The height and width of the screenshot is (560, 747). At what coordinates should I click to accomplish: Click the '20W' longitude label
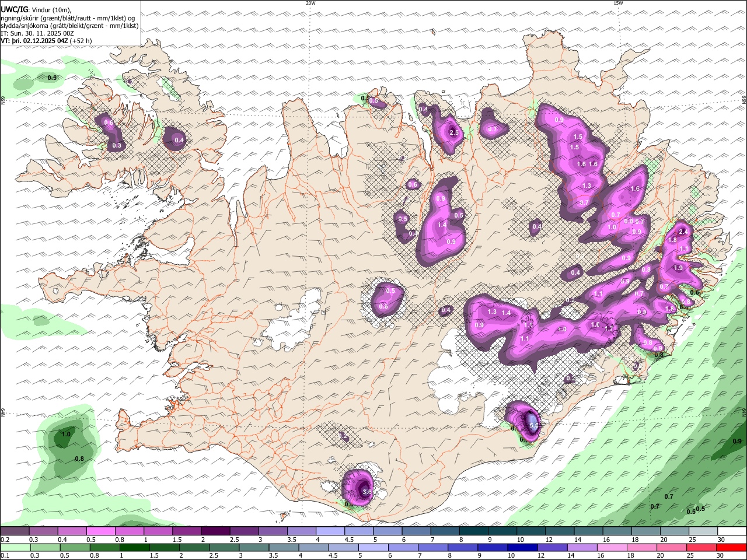[310, 3]
